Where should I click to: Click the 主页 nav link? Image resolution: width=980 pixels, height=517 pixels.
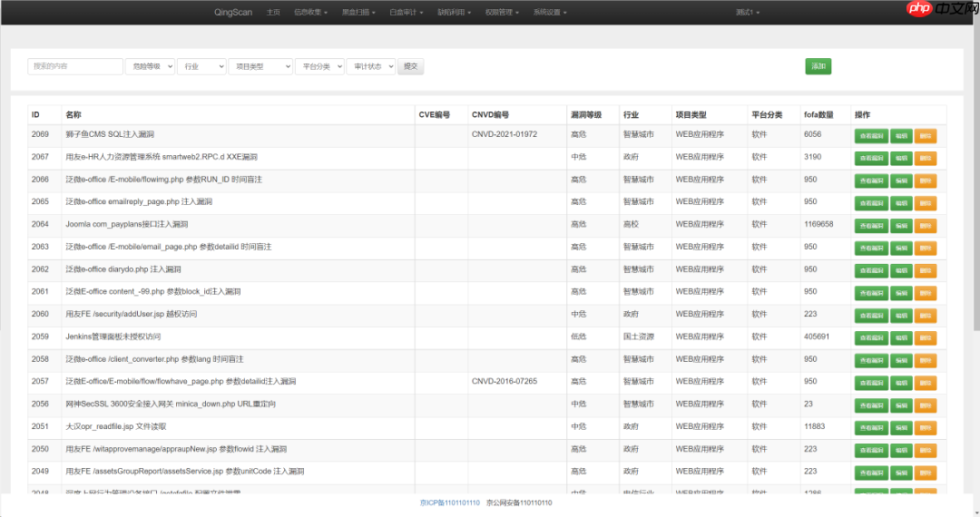[273, 13]
